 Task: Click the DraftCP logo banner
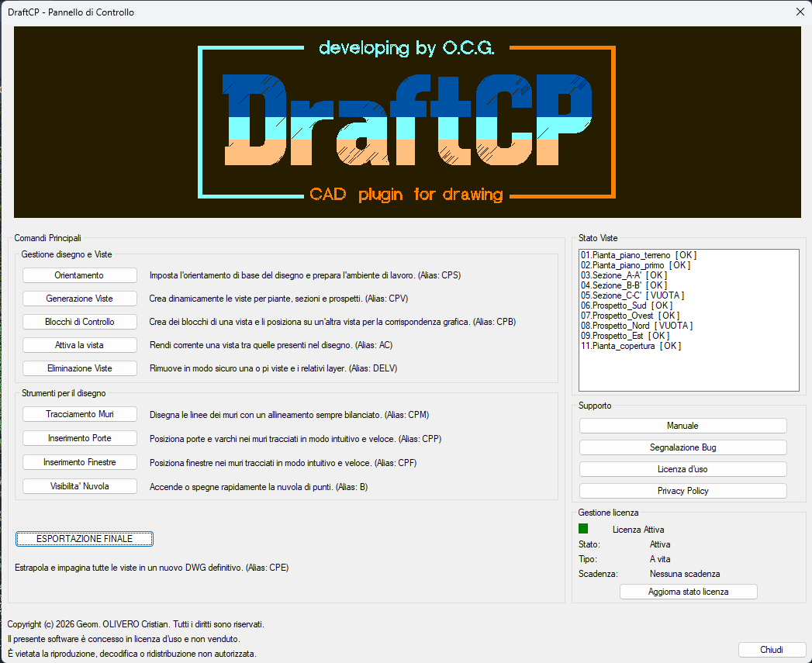click(407, 123)
